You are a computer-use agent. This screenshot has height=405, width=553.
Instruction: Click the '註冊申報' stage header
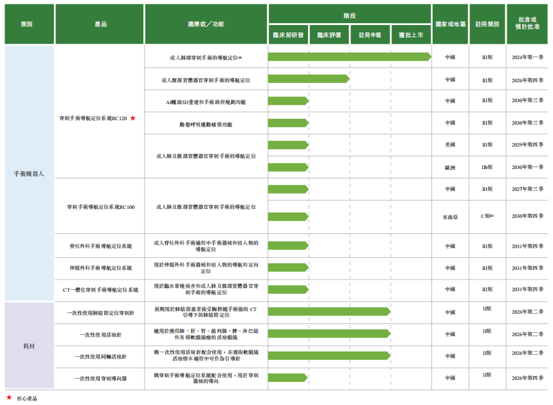[370, 35]
